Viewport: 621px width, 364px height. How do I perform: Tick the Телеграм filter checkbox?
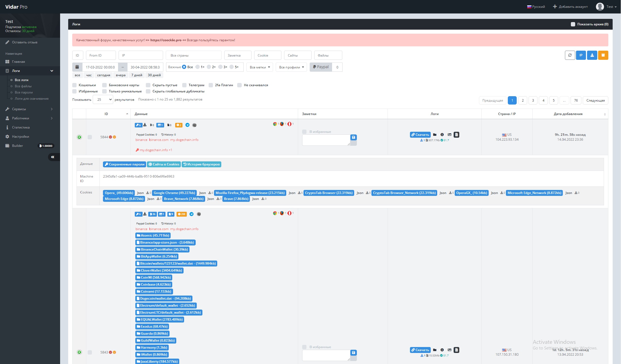tap(184, 85)
